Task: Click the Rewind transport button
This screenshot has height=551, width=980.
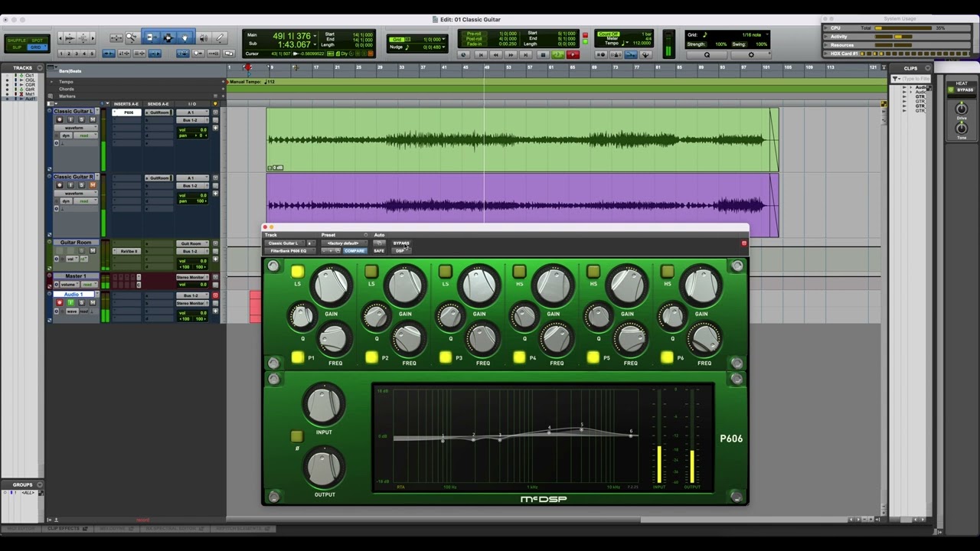Action: coord(495,54)
